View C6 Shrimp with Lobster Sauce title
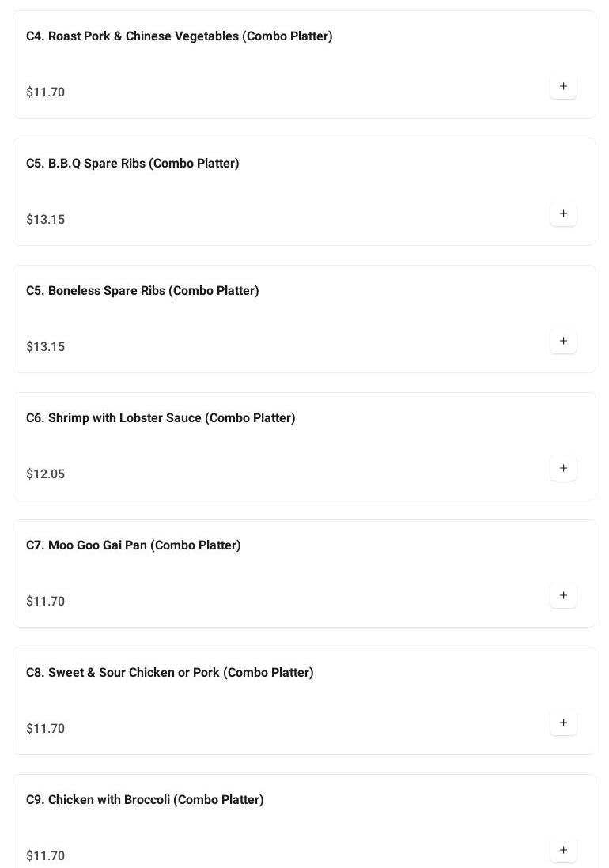The image size is (609, 868). click(x=161, y=418)
